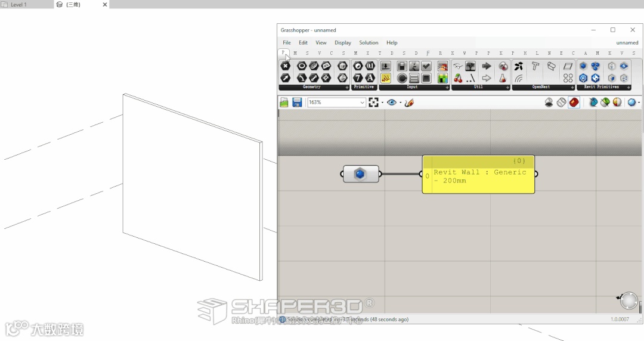Add the Control Knob component
644x341 pixels.
pyautogui.click(x=402, y=77)
